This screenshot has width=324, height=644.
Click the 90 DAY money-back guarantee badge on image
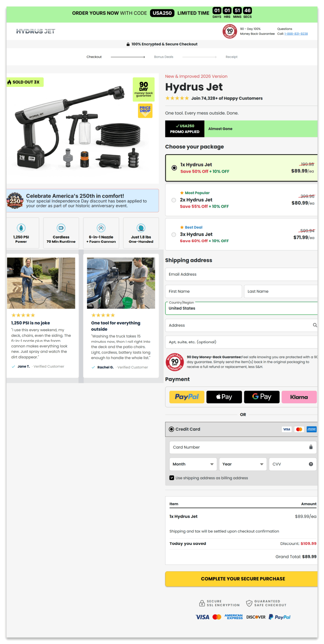click(x=144, y=89)
